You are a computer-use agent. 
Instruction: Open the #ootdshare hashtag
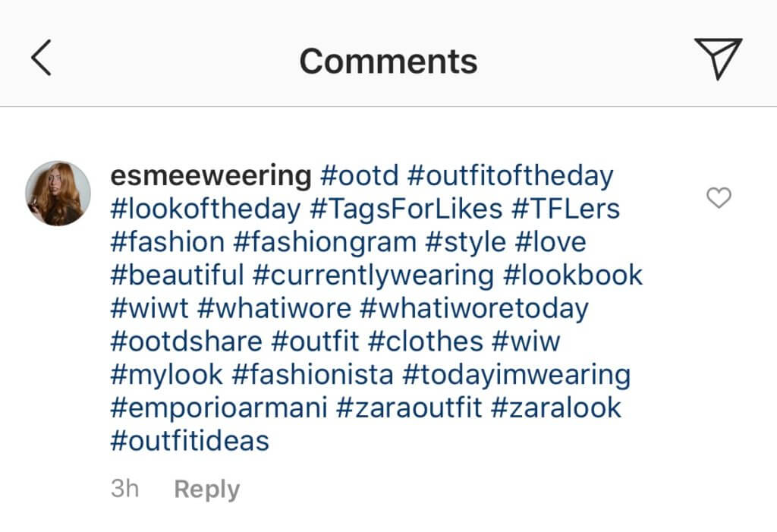187,341
